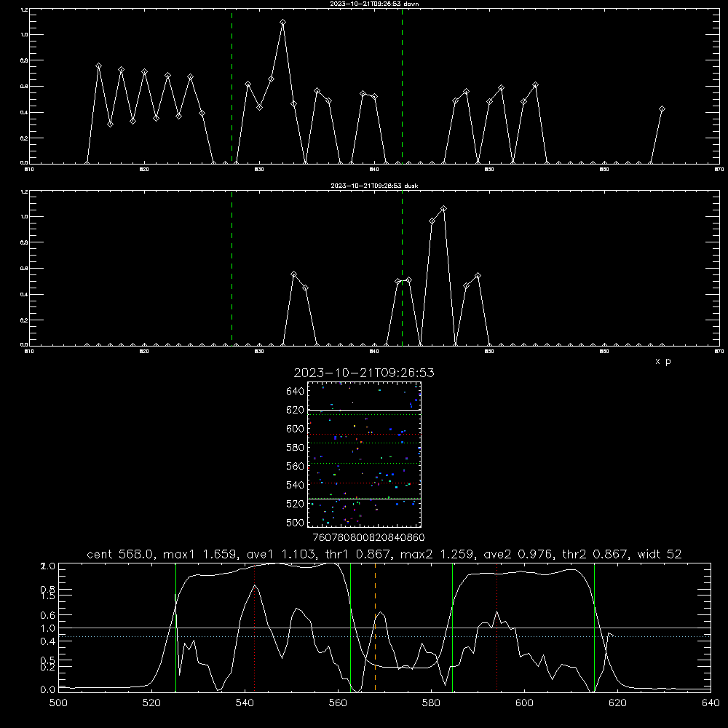Select the '2023-10-21T09:26:53' title above the scatter image
This screenshot has height=728, width=728.
[x=364, y=373]
